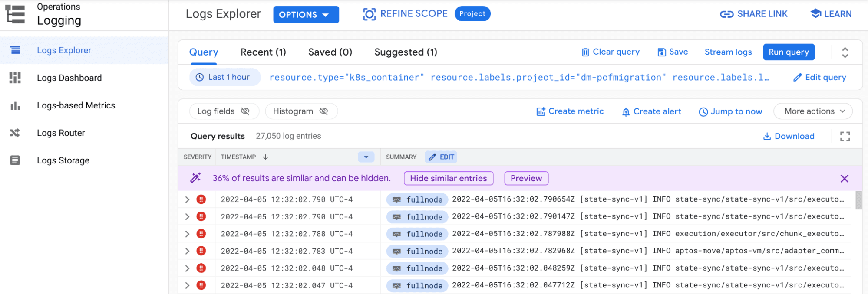Click the fullscreen icon in query results
Viewport: 868px width, 294px height.
click(845, 137)
